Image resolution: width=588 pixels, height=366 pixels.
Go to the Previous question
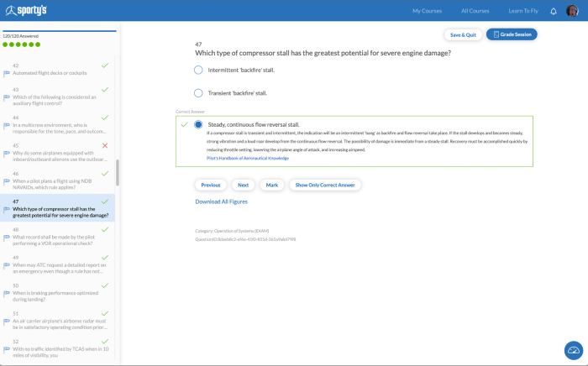pos(211,185)
